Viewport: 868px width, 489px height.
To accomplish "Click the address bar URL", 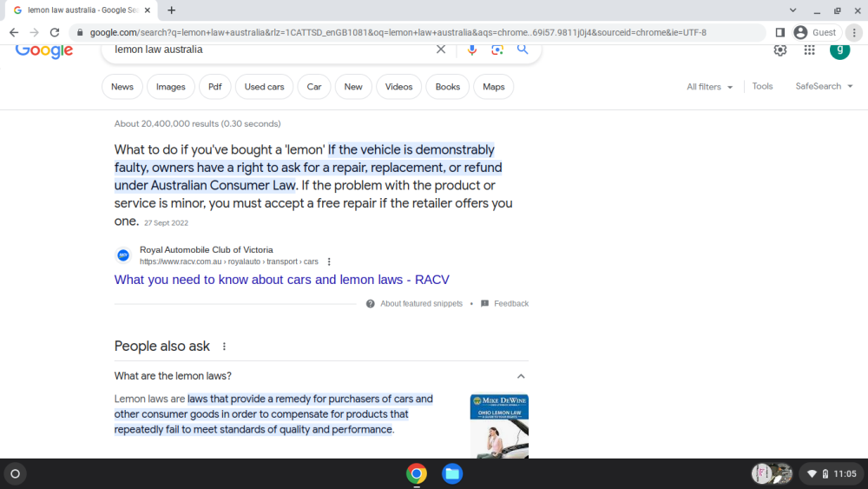I will tap(398, 32).
